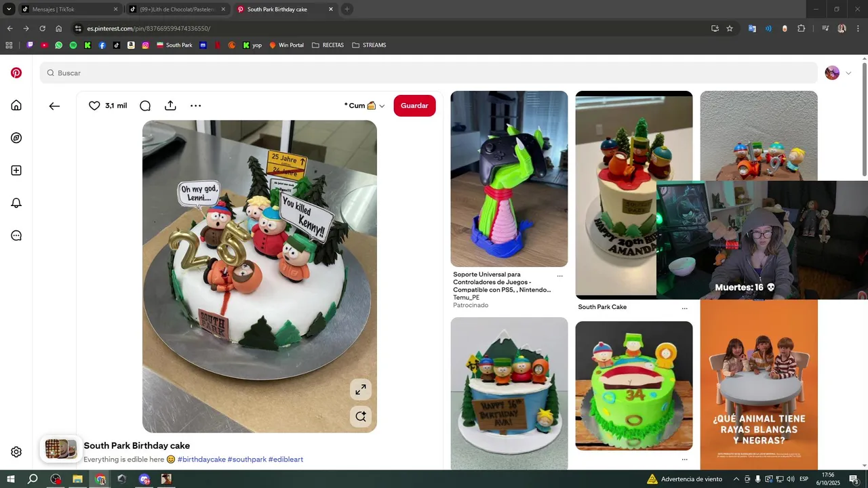Open the Explore compass icon in sidebar
The width and height of the screenshot is (868, 488).
(16, 138)
